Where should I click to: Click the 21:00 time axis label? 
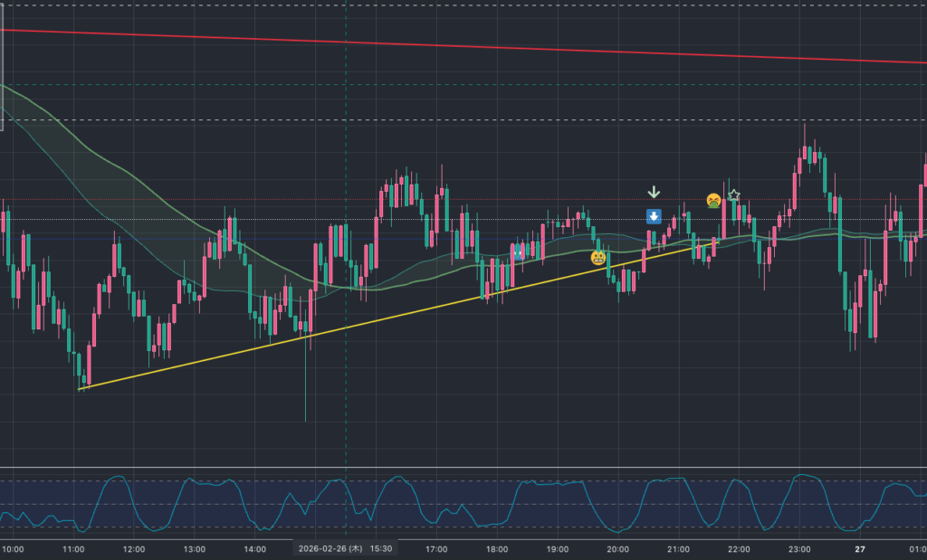[x=678, y=548]
